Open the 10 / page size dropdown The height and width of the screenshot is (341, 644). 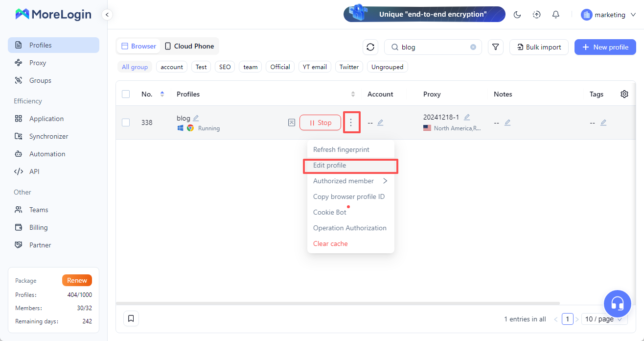[x=604, y=319]
